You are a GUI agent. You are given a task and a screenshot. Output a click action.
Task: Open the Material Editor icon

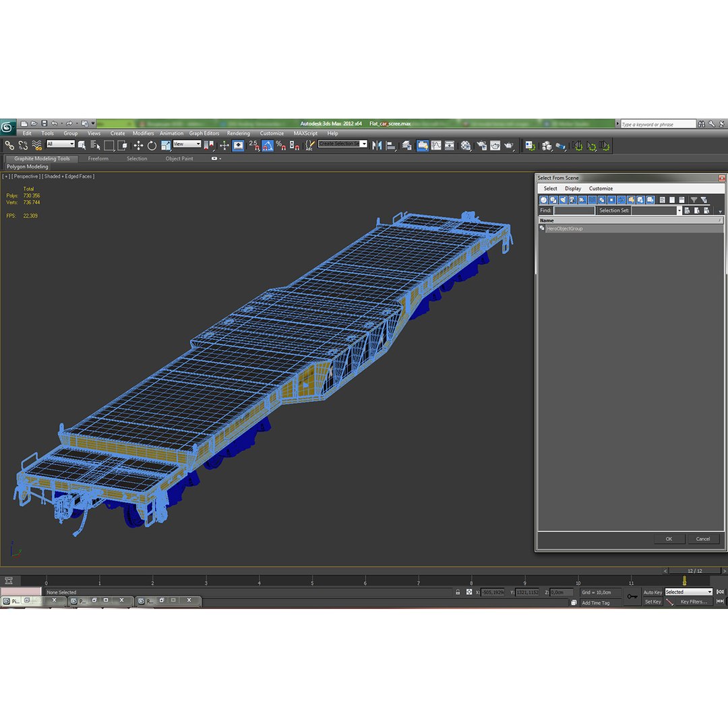(x=466, y=146)
